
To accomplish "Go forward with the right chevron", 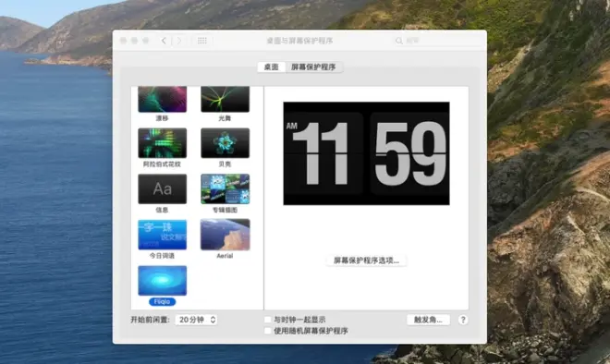I will tap(179, 41).
